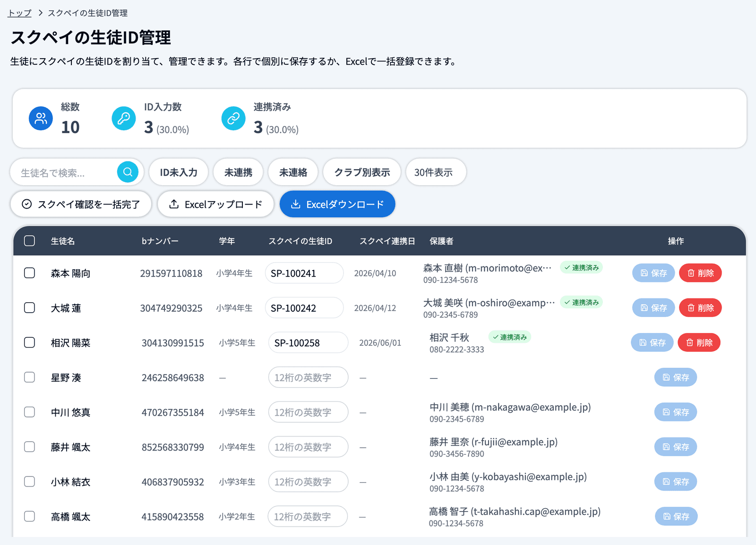Delete the row for 森本 陽向
The image size is (756, 545).
click(x=700, y=273)
